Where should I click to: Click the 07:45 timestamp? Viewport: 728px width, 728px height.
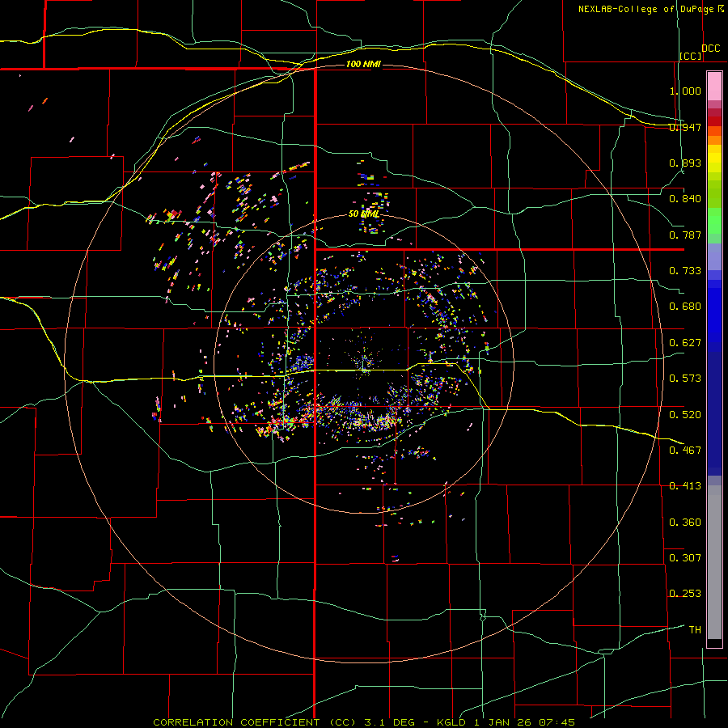click(557, 722)
